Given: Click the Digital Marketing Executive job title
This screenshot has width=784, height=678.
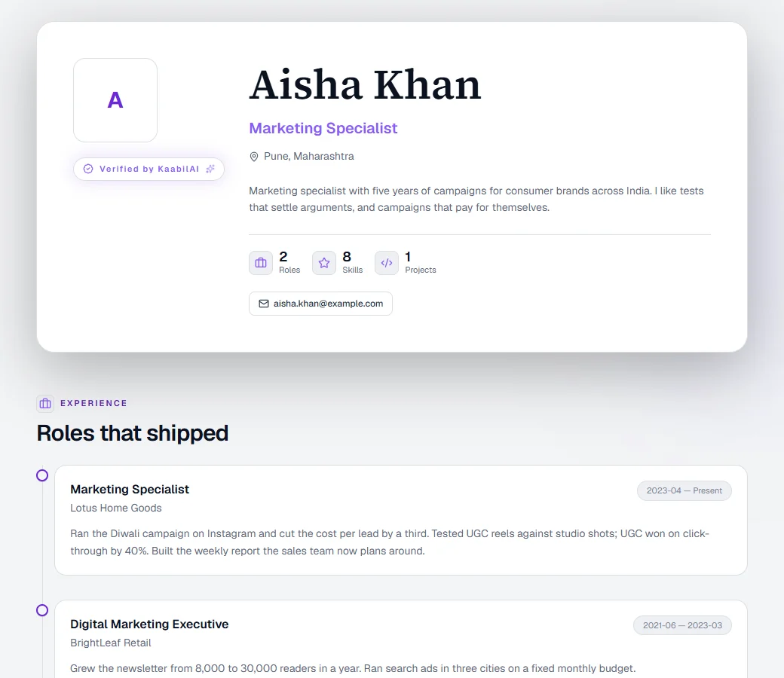Looking at the screenshot, I should coord(149,625).
